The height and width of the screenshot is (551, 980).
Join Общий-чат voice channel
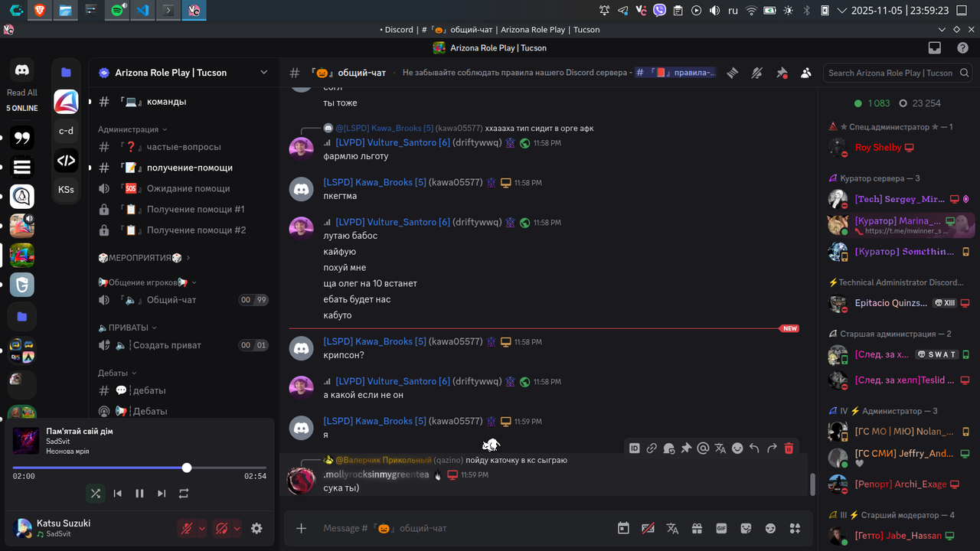tap(184, 300)
